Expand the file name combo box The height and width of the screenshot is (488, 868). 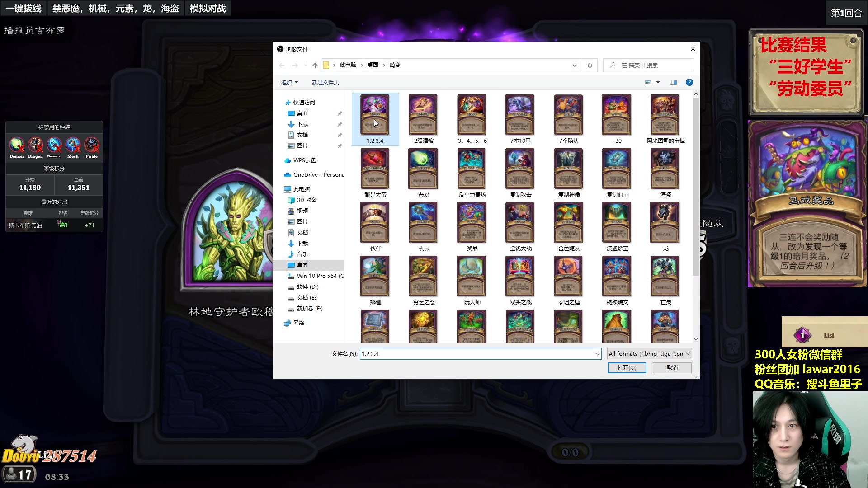(597, 354)
